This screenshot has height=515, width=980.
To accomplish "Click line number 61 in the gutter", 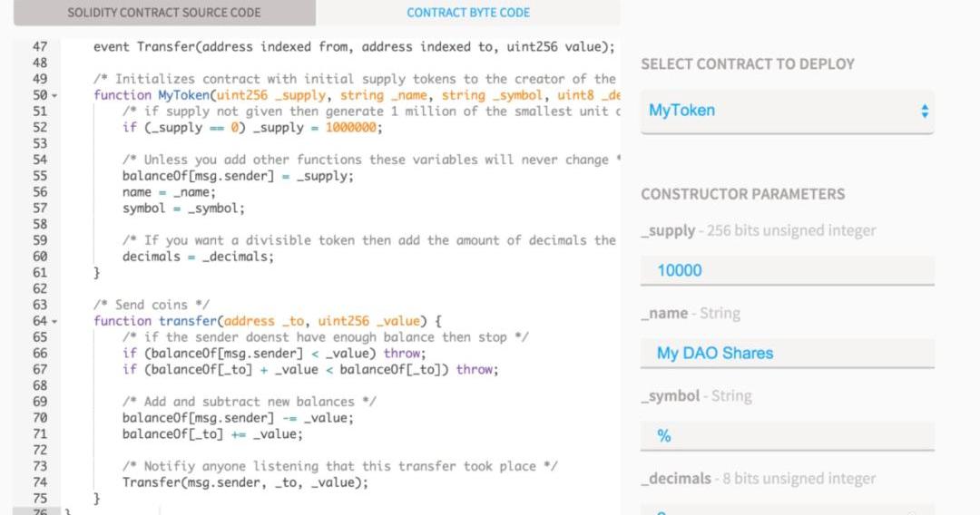I will (39, 273).
